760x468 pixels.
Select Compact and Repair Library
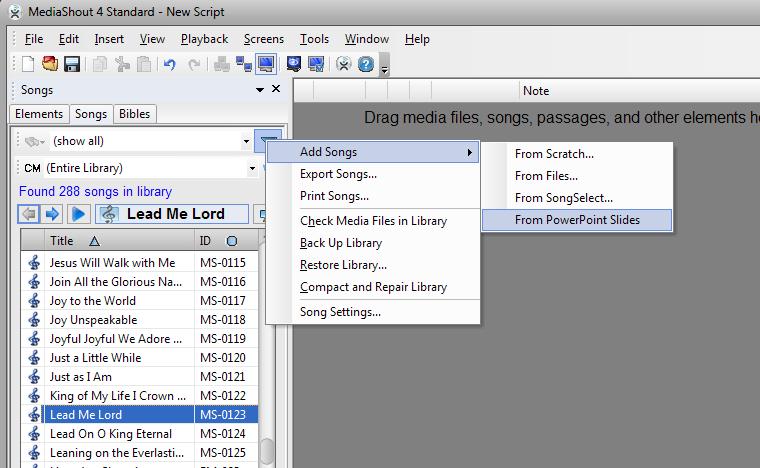click(x=373, y=287)
